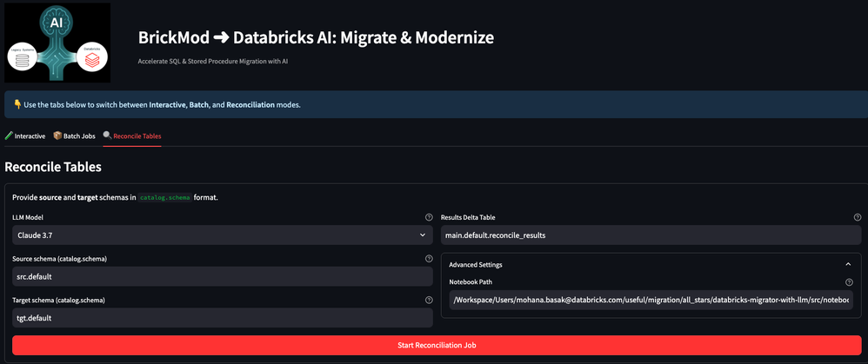Select the Reconcile Tables tab

click(132, 136)
